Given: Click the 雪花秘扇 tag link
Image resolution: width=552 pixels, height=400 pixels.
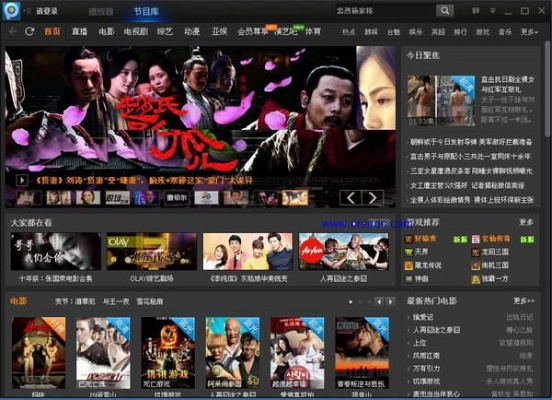Looking at the screenshot, I should tap(150, 301).
